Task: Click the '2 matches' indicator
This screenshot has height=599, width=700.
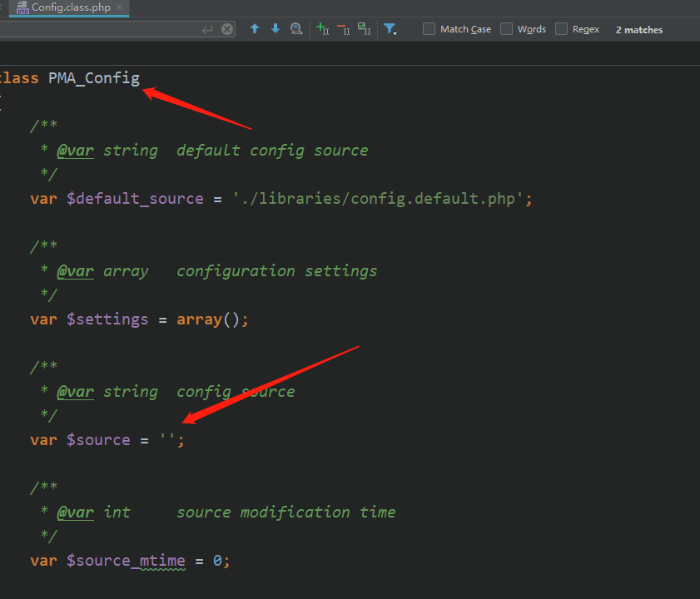Action: pyautogui.click(x=639, y=30)
